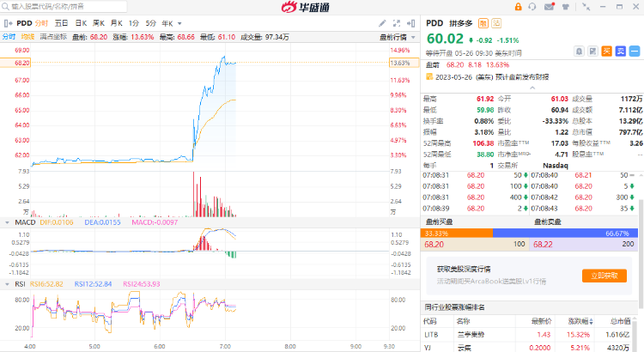Click the 同行业股票涨幅排名 heading
Screen dimensions: 644x352
[454, 307]
